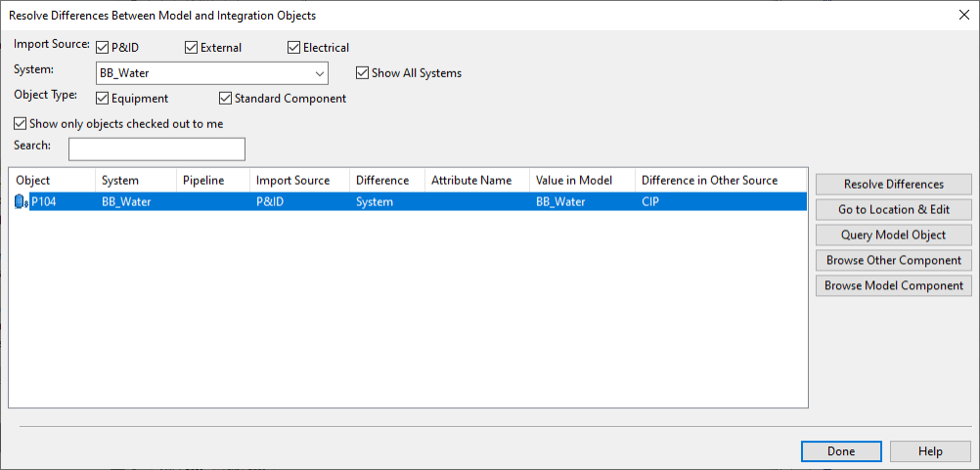This screenshot has width=980, height=470.
Task: Disable the Electrical import source checkbox
Action: [293, 48]
